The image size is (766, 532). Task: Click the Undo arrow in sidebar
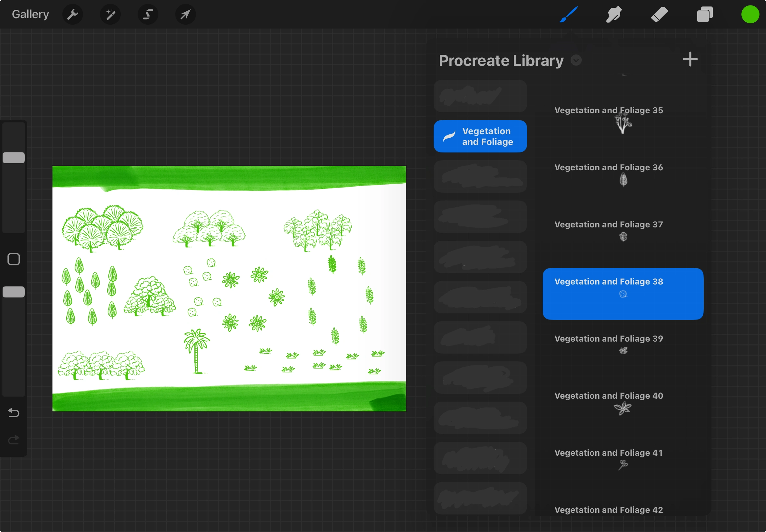point(14,413)
